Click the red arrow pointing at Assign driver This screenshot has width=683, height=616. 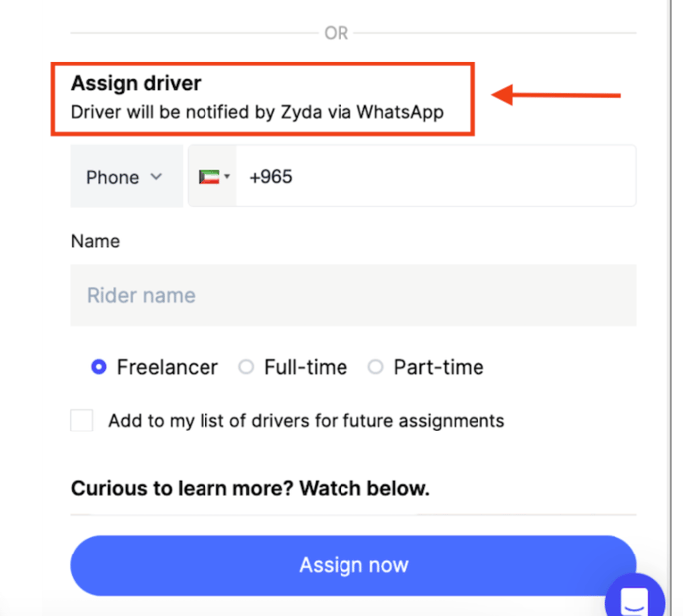[x=556, y=95]
